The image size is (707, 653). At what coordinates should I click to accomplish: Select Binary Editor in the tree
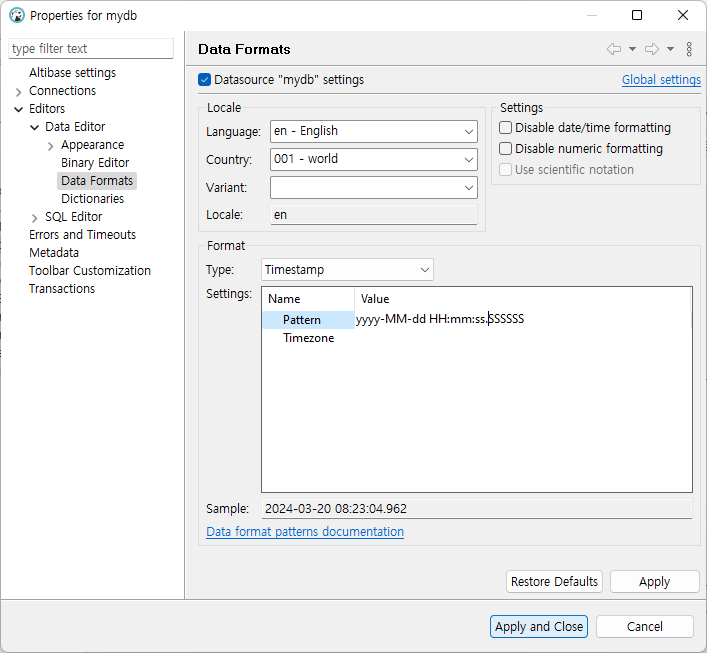pyautogui.click(x=95, y=163)
